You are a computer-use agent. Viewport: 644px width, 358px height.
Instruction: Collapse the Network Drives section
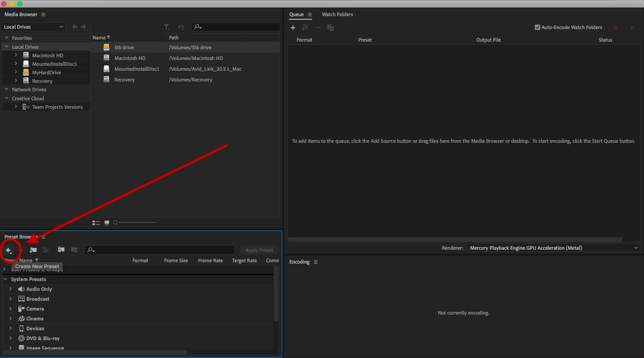(x=7, y=89)
